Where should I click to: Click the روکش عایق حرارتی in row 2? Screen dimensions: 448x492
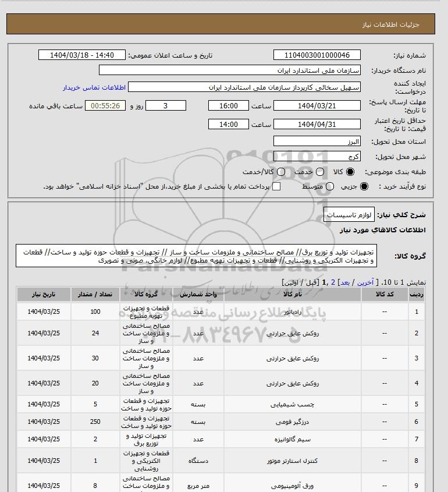pos(293,334)
